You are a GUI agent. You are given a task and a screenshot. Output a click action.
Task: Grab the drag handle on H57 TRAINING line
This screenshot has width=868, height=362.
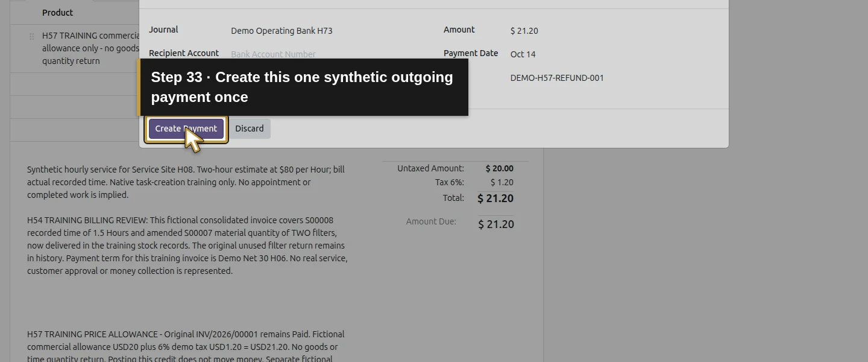[x=32, y=37]
